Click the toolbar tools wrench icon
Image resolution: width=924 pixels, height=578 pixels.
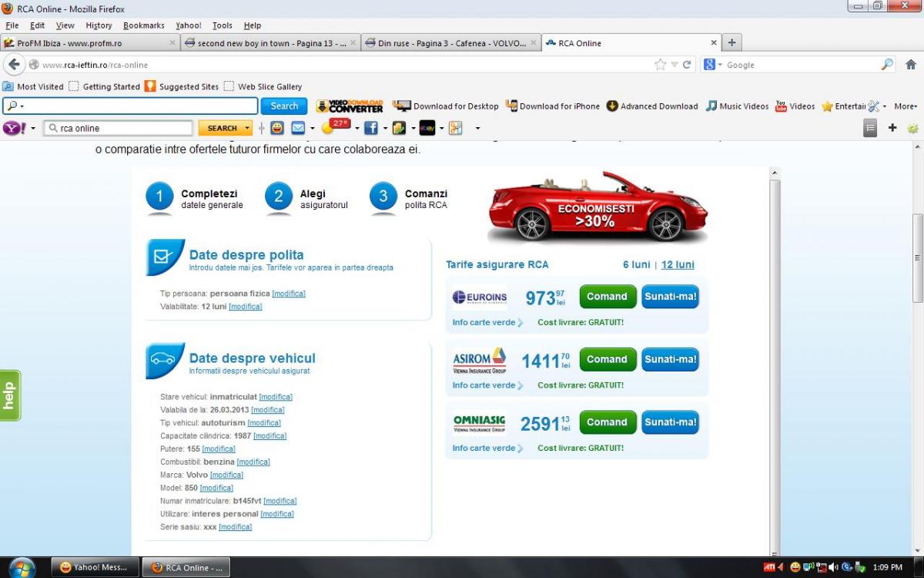pyautogui.click(x=873, y=106)
